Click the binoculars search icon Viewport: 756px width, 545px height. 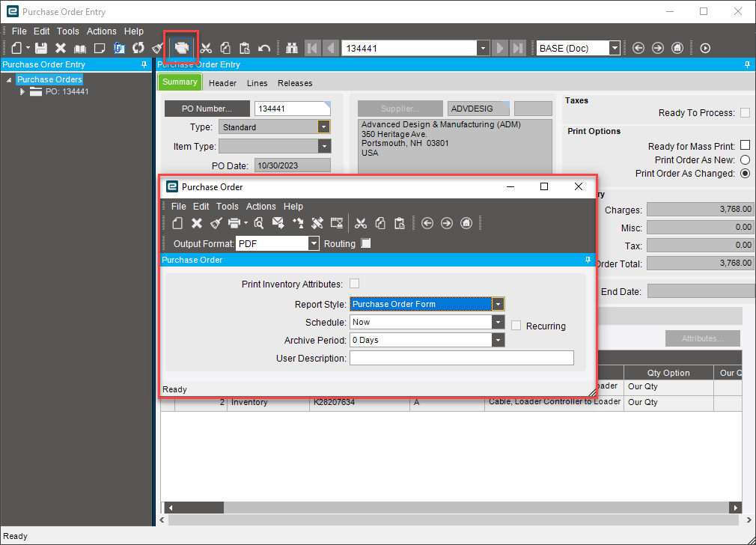click(293, 48)
